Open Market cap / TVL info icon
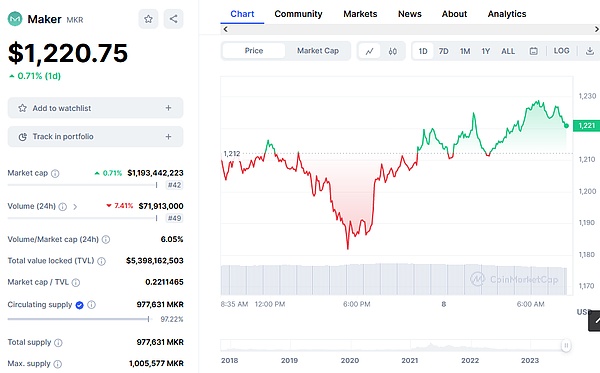 click(76, 283)
